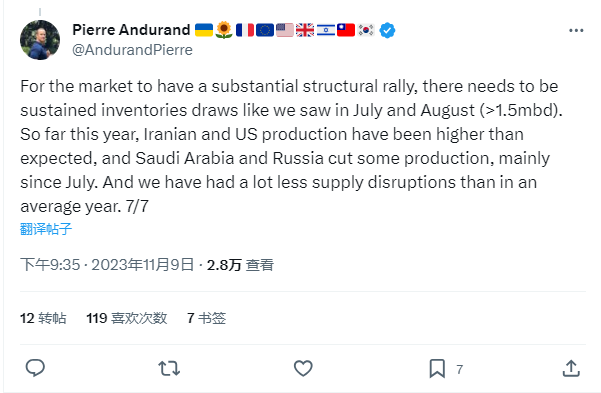The image size is (601, 393).
Task: Like the post with heart icon
Action: (x=303, y=368)
